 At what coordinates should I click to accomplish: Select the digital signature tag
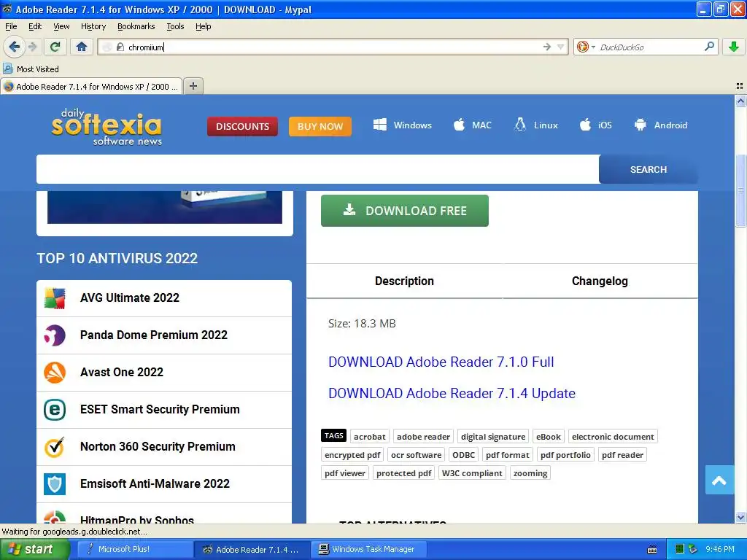coord(493,436)
